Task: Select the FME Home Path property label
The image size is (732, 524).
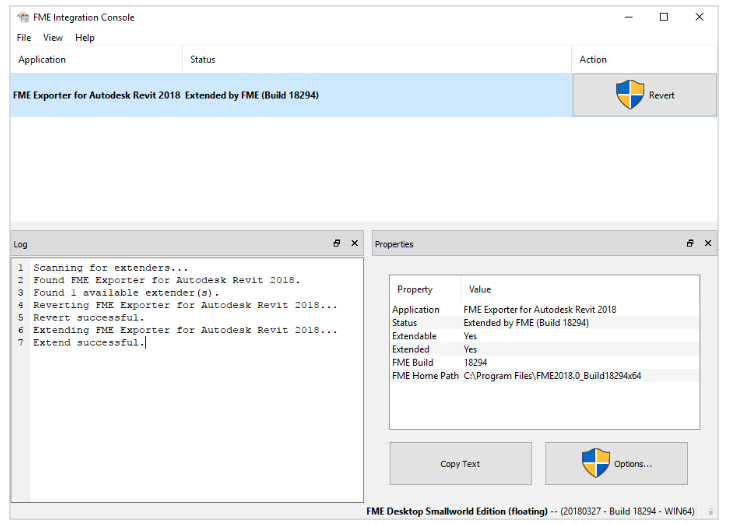Action: coord(425,375)
